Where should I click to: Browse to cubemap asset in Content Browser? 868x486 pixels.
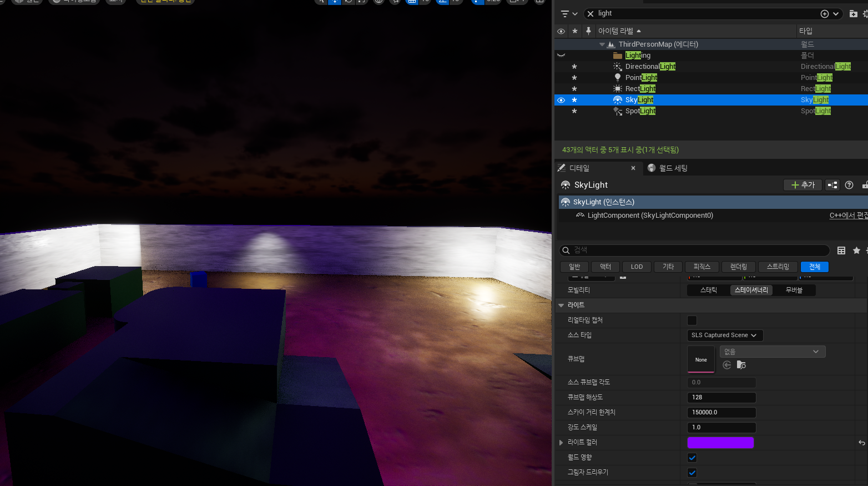tap(741, 365)
